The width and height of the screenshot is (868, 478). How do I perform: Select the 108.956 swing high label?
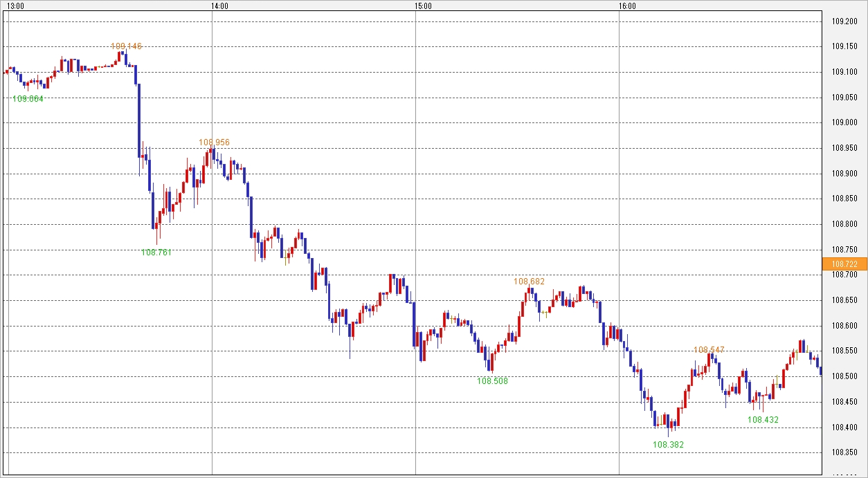click(x=214, y=143)
